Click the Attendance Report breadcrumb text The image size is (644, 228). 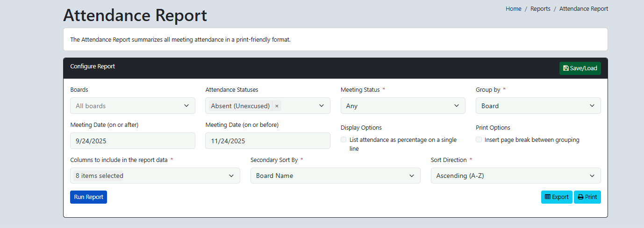coord(584,9)
